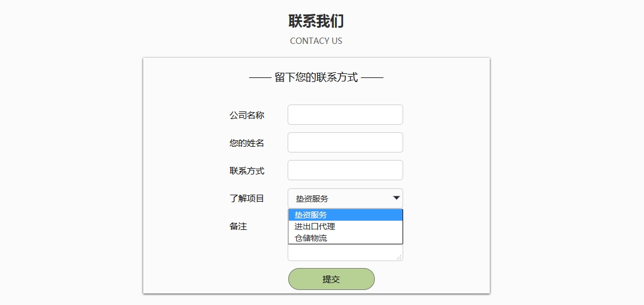The height and width of the screenshot is (305, 644).
Task: Submit the form with the 提交 button
Action: pos(331,279)
